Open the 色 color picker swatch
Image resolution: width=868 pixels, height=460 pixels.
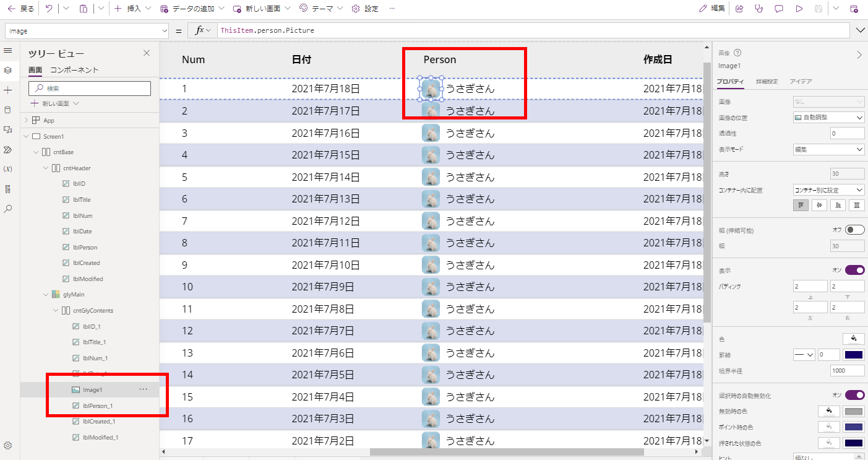point(854,339)
